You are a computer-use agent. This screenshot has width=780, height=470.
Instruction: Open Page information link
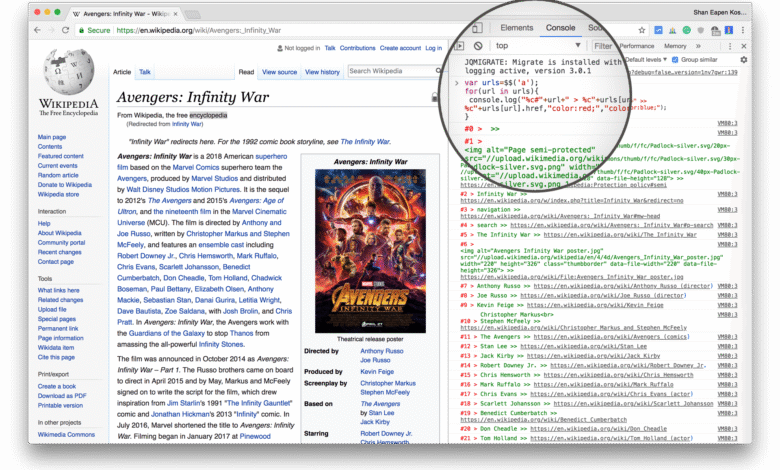(61, 338)
